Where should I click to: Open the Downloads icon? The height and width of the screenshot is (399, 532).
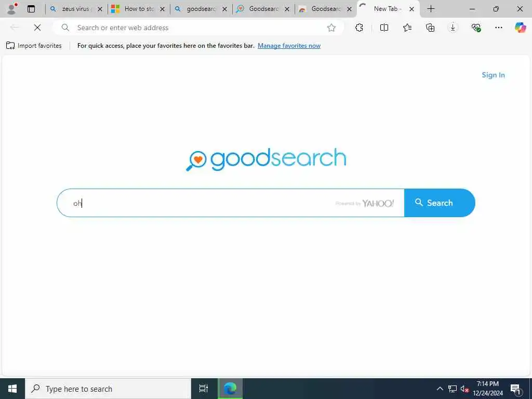tap(453, 28)
